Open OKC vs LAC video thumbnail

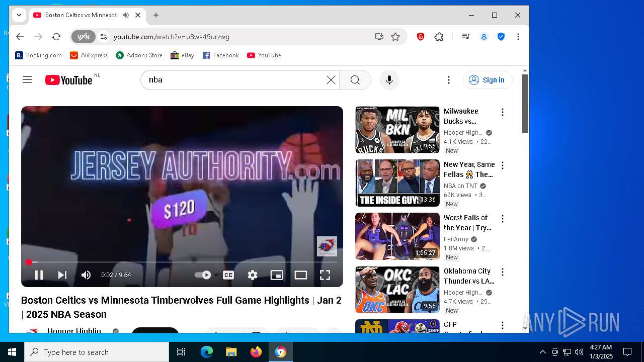(397, 290)
